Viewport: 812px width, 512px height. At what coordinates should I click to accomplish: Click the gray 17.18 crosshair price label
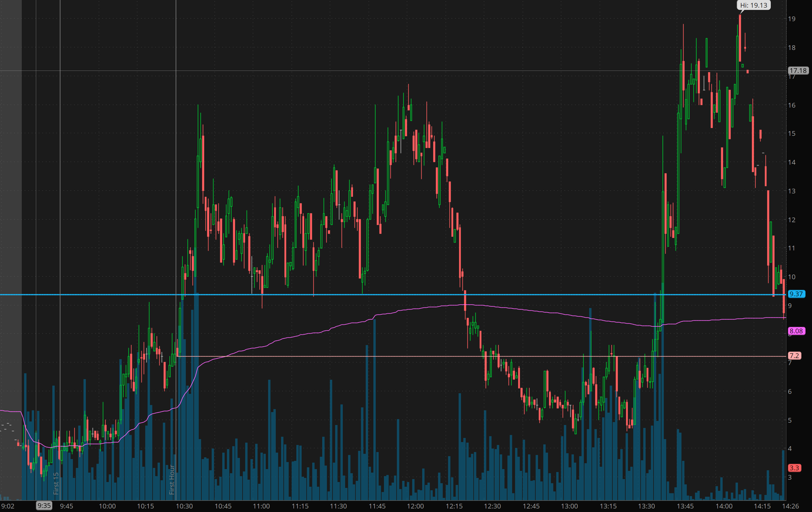(798, 71)
